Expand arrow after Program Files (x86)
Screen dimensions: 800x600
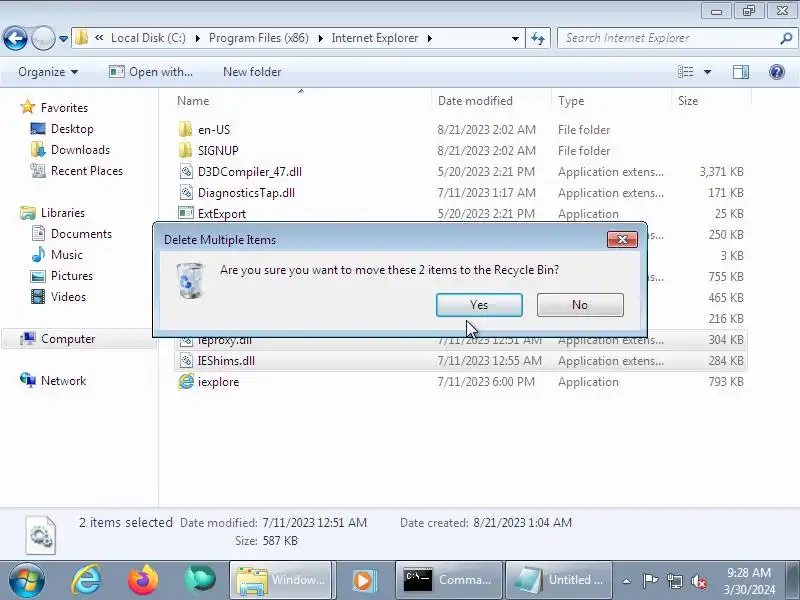coord(320,39)
